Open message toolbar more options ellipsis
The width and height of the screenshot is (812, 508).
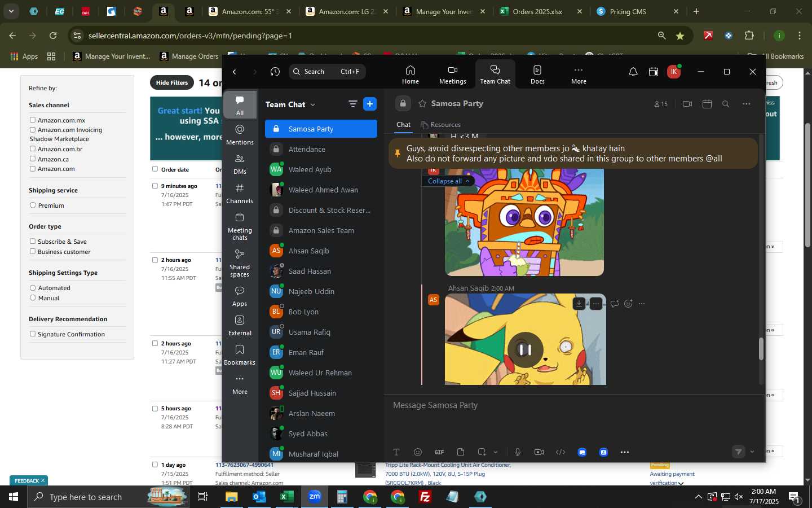click(x=625, y=452)
